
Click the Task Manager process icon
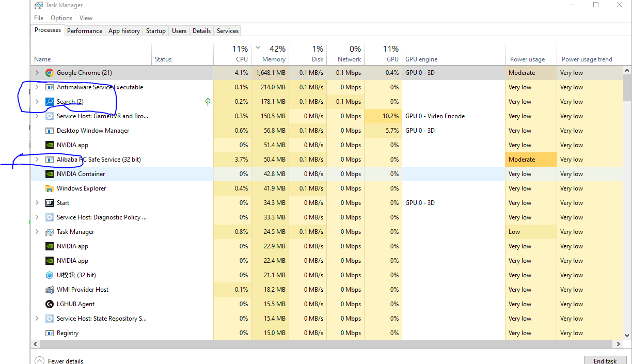pyautogui.click(x=50, y=232)
